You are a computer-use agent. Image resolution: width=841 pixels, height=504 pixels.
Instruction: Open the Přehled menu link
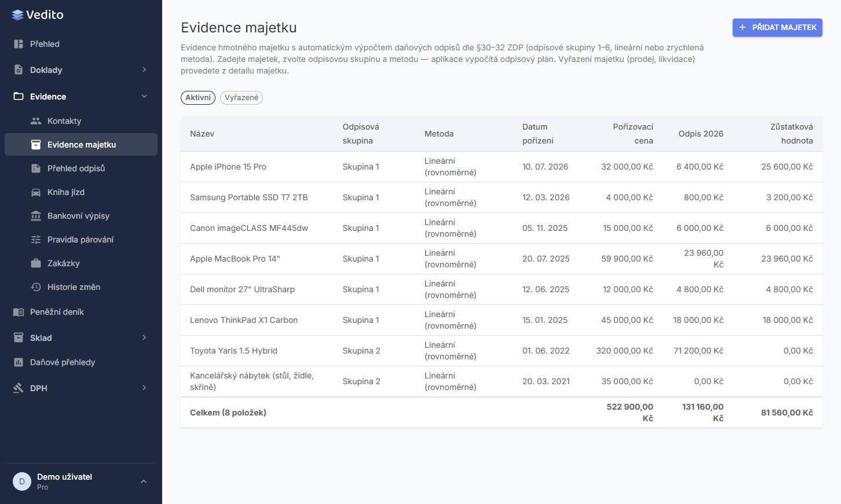pos(81,44)
